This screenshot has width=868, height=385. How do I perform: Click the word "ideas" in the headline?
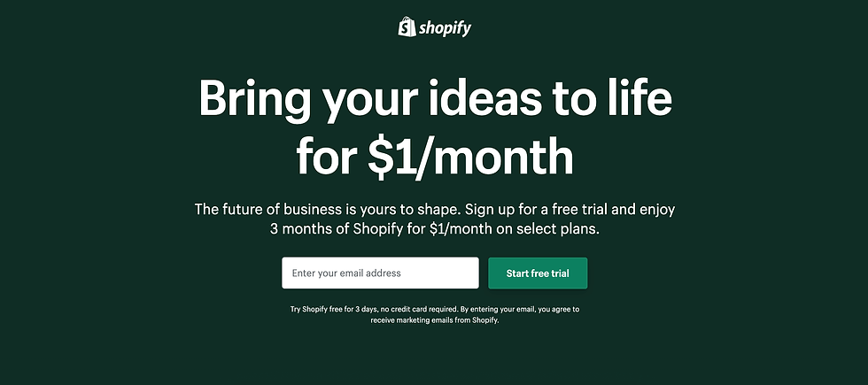point(472,98)
